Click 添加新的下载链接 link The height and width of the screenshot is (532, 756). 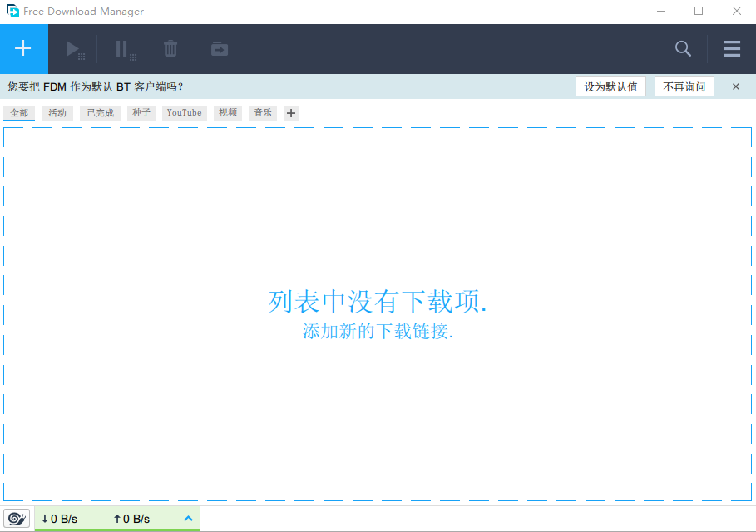tap(378, 331)
